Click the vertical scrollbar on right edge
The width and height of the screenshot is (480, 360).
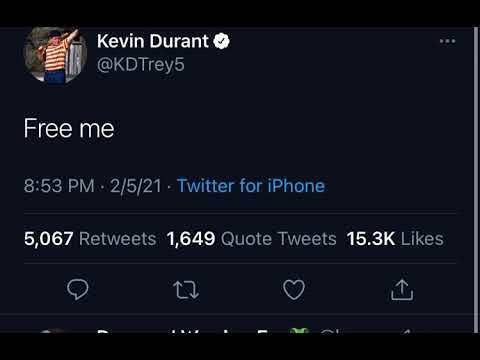pos(476,180)
